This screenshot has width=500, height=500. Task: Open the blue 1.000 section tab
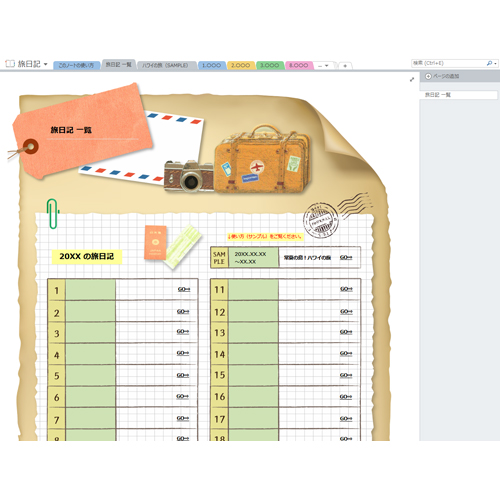pos(211,65)
